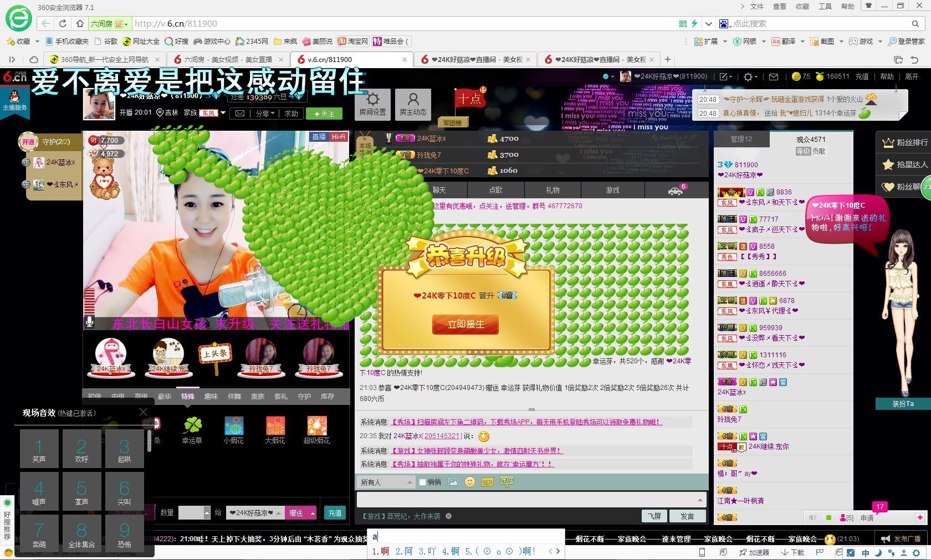Close the 现场音效 sound effects panel
Image resolution: width=931 pixels, height=560 pixels.
pyautogui.click(x=143, y=412)
